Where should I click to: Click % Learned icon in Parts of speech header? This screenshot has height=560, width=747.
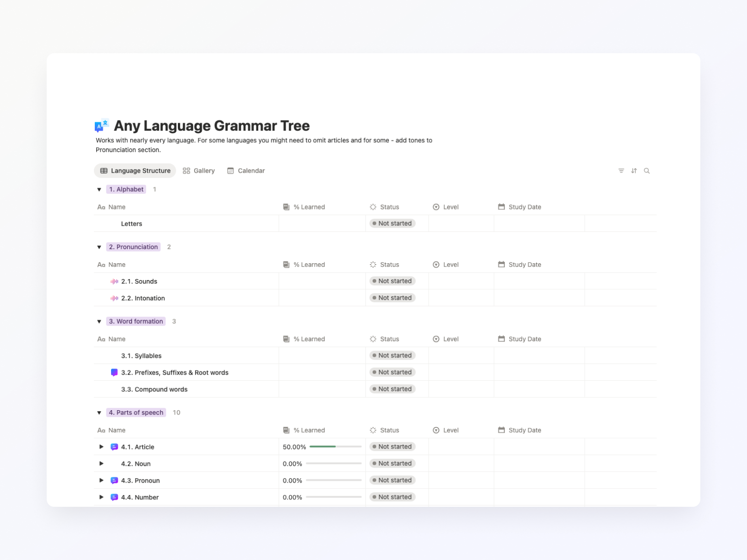286,430
